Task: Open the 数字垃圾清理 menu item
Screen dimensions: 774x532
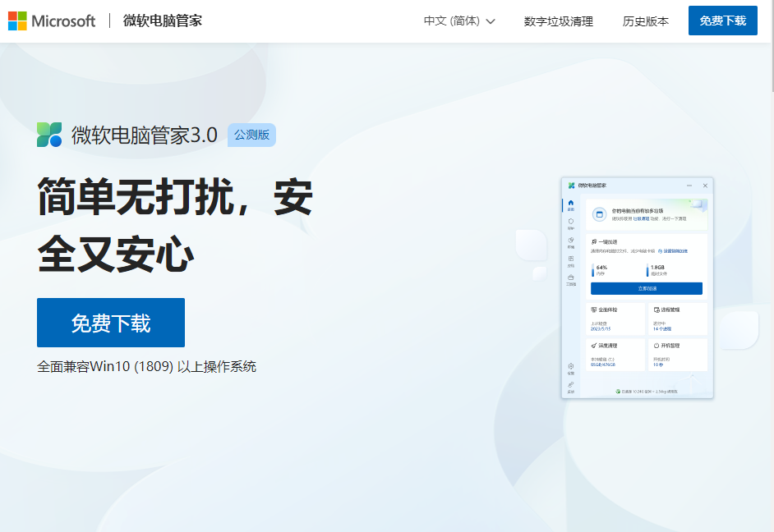Action: (557, 21)
